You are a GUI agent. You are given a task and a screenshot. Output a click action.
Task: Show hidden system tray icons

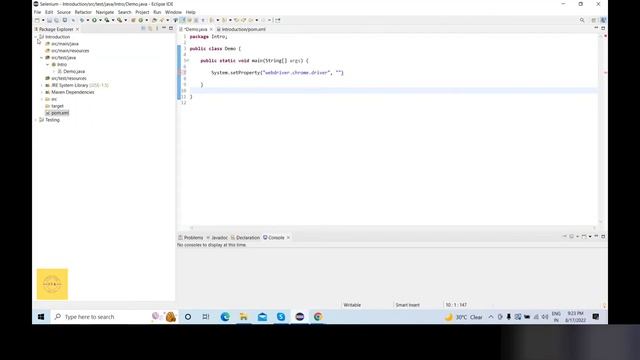point(491,317)
